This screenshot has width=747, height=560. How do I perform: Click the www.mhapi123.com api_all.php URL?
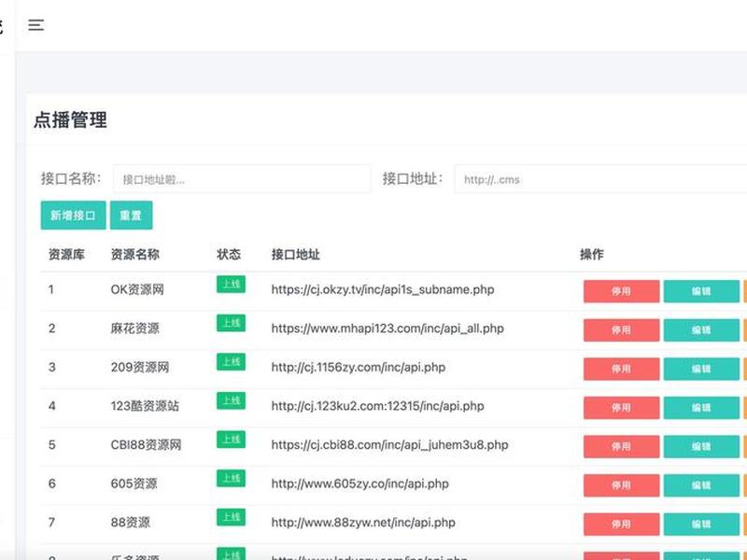(x=388, y=329)
